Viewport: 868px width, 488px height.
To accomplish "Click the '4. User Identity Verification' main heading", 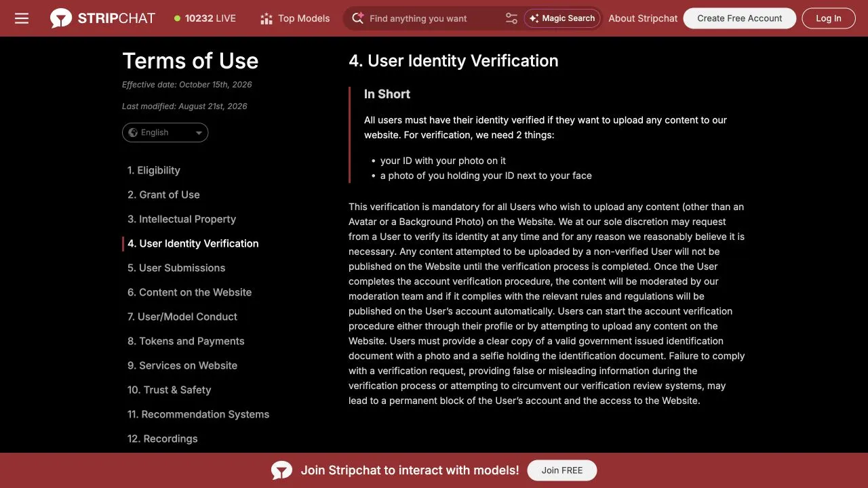I will pos(454,61).
